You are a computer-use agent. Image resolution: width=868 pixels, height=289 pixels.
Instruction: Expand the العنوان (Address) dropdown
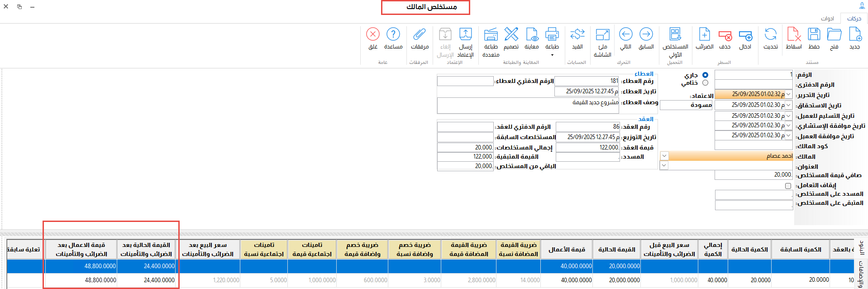point(664,165)
